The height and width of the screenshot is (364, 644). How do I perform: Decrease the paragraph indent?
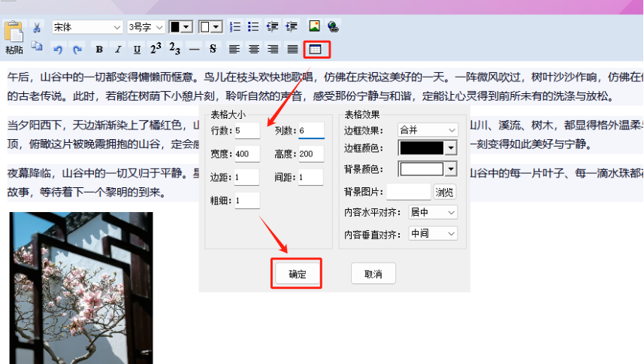(272, 27)
